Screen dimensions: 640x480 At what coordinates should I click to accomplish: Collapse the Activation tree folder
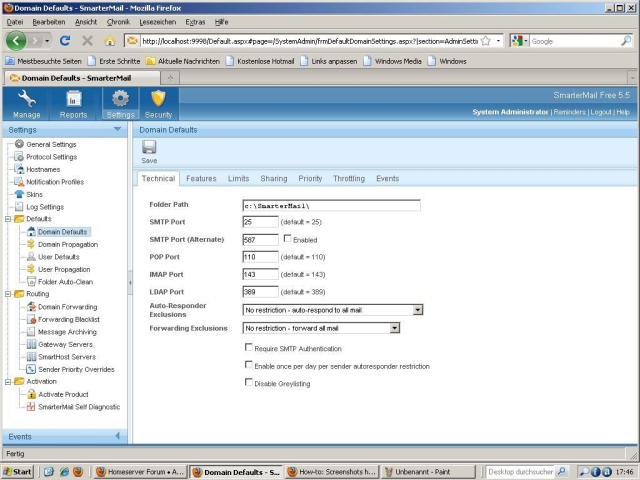8,382
